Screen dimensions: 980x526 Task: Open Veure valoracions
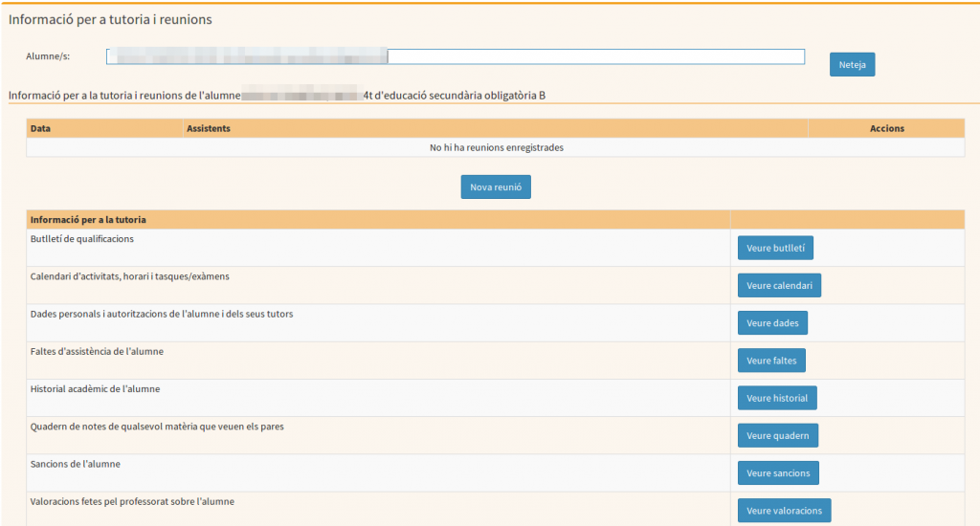(x=784, y=511)
